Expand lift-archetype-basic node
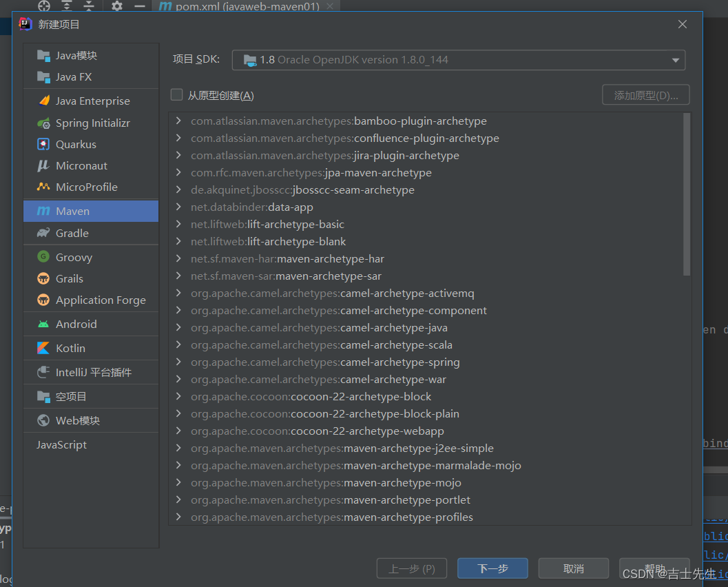The height and width of the screenshot is (587, 728). (x=179, y=224)
